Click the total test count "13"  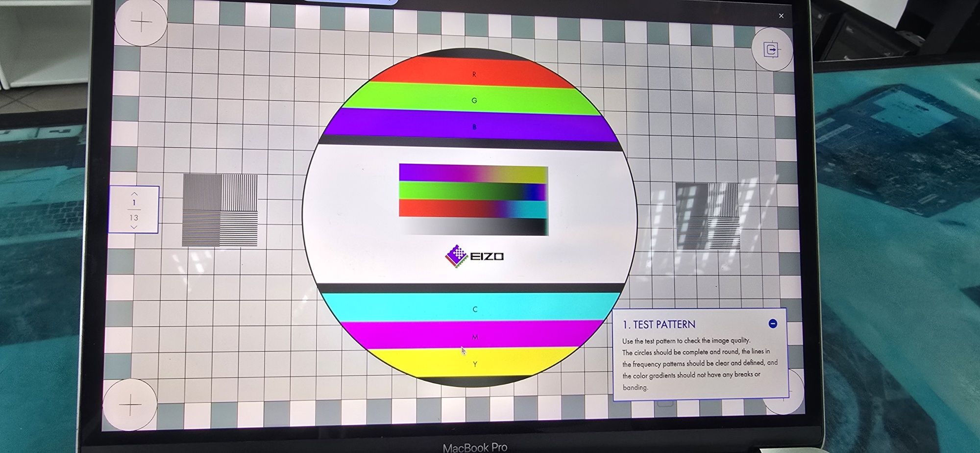[x=134, y=218]
